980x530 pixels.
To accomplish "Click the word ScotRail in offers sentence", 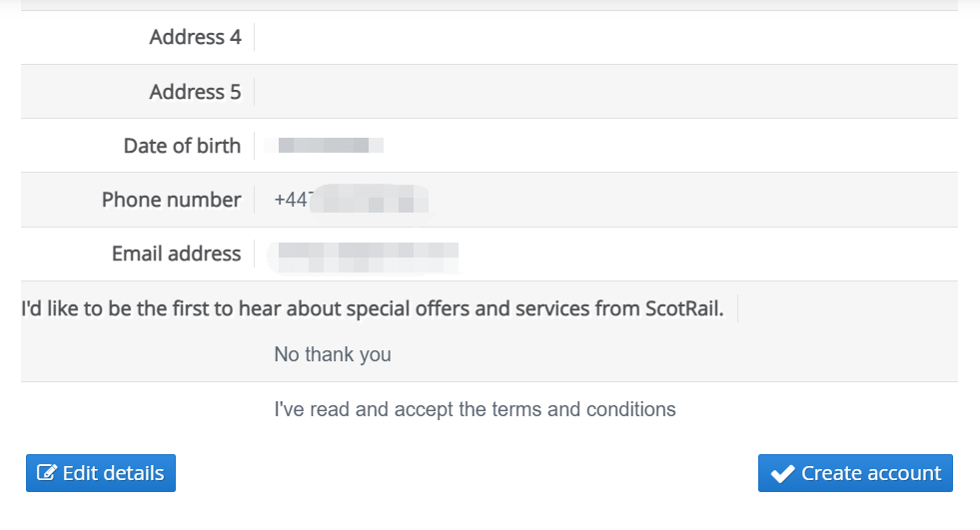I will coord(684,308).
